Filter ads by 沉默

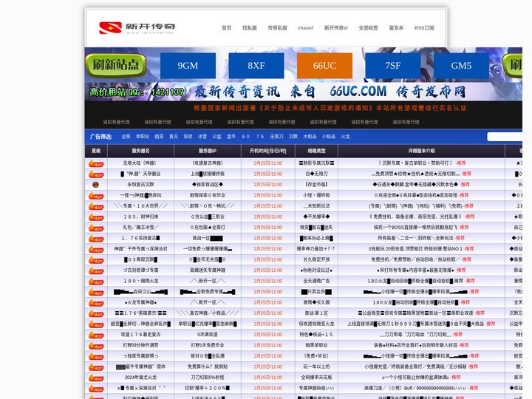click(293, 137)
